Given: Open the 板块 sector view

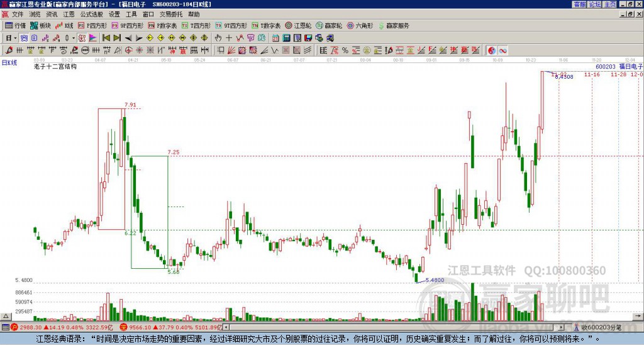Looking at the screenshot, I should [x=41, y=25].
